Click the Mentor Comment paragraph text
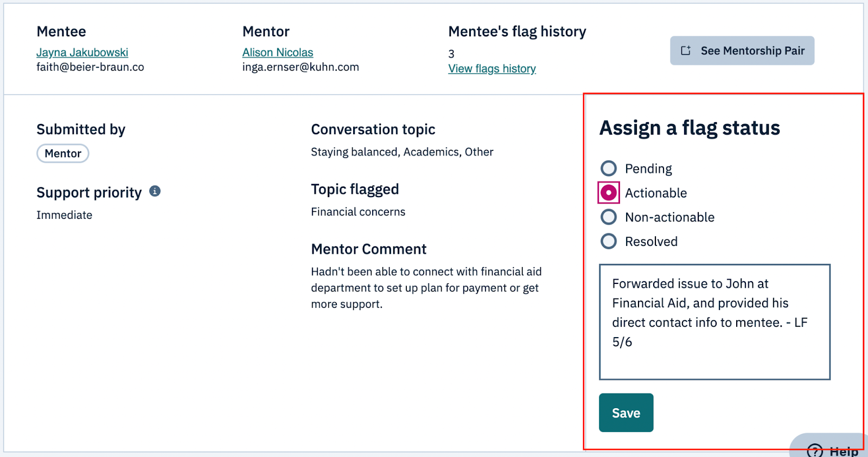 click(426, 288)
